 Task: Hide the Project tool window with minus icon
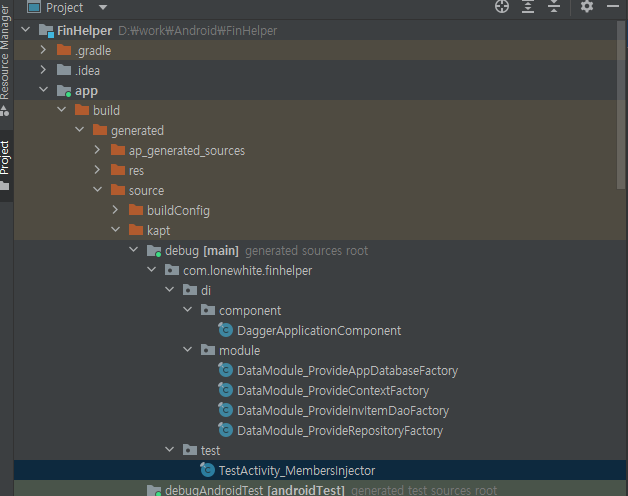coord(613,6)
